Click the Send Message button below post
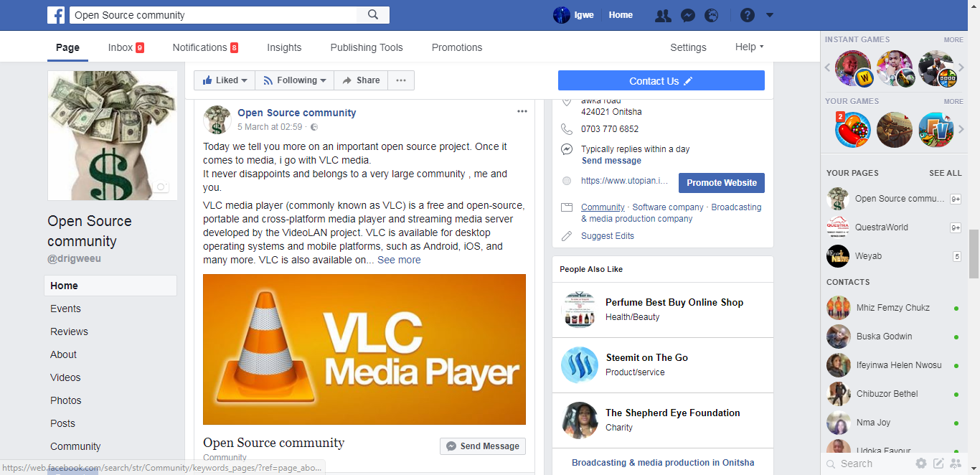This screenshot has height=475, width=980. [x=483, y=446]
